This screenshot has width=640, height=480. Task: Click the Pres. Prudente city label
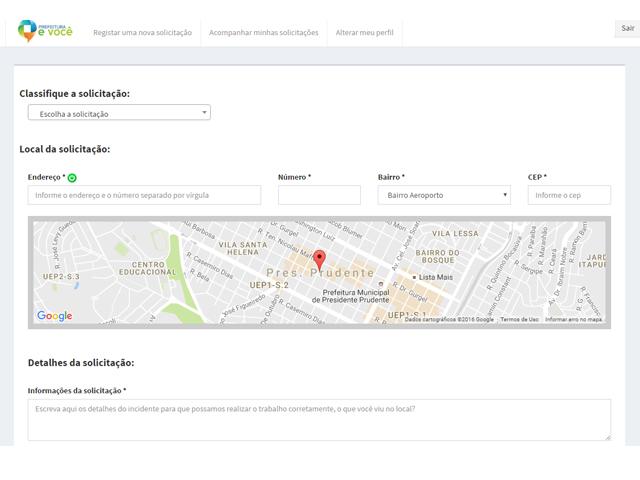[320, 273]
